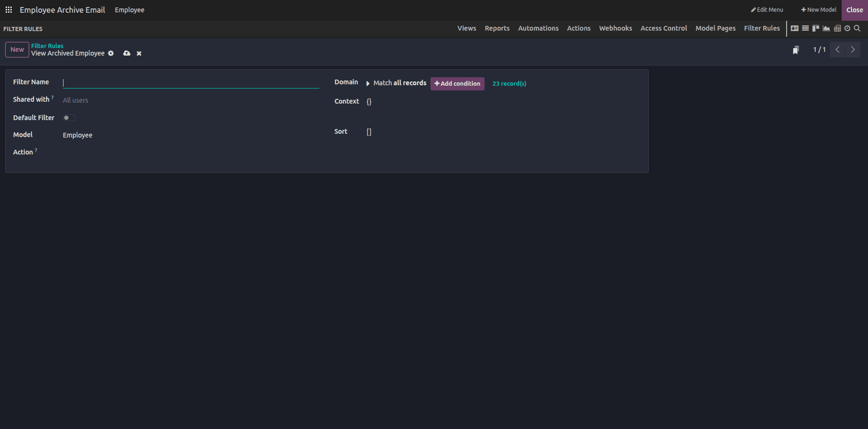Viewport: 868px width, 429px height.
Task: Open the Automations menu item
Action: [538, 28]
